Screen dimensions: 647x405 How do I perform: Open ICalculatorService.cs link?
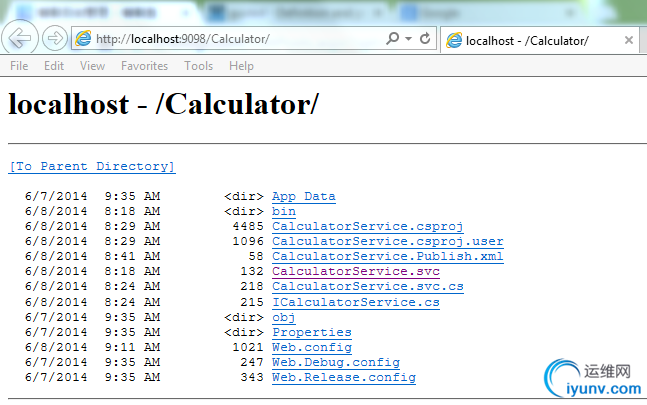coord(356,302)
